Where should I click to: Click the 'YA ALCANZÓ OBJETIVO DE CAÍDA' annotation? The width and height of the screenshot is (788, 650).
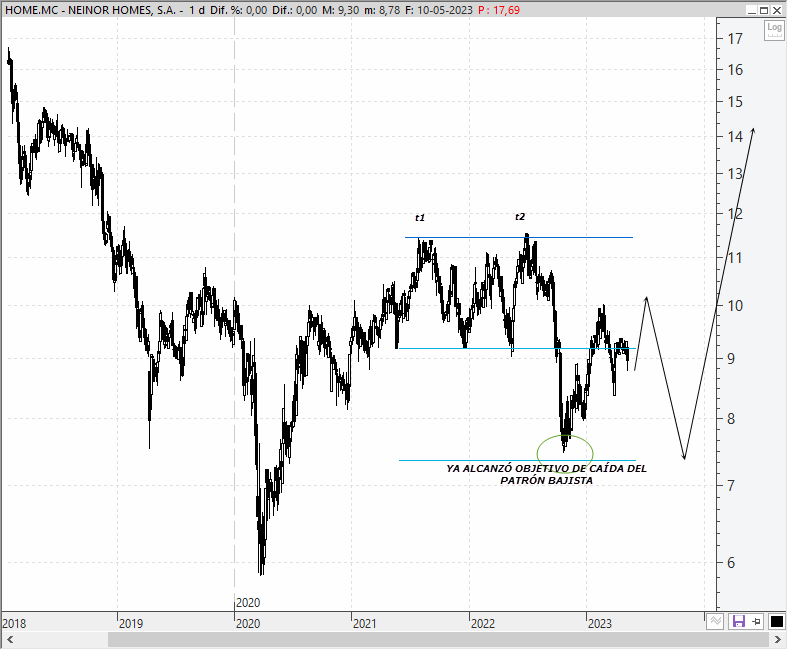546,469
